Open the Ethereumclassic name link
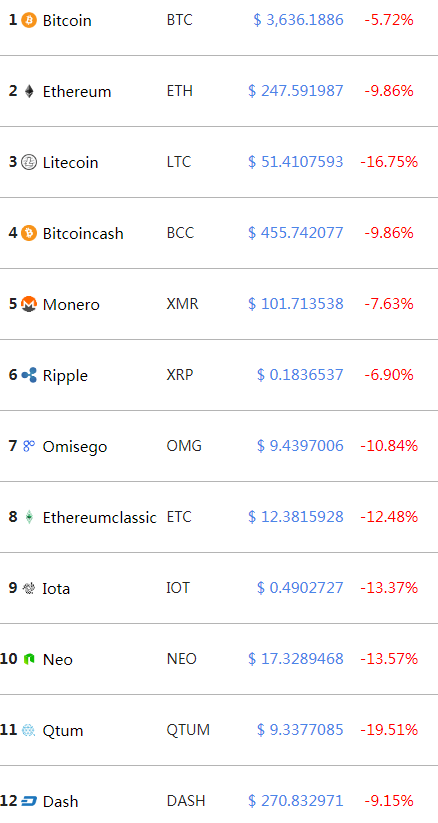The width and height of the screenshot is (438, 823). tap(99, 518)
